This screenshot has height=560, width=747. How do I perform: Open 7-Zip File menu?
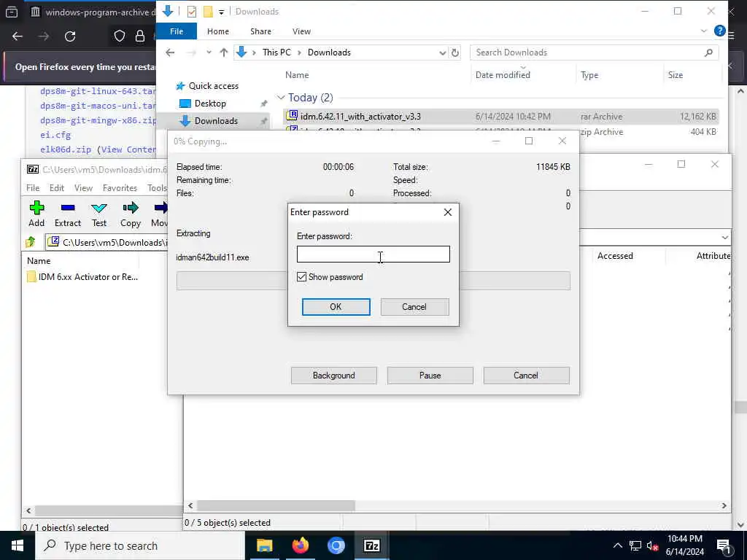pyautogui.click(x=33, y=187)
